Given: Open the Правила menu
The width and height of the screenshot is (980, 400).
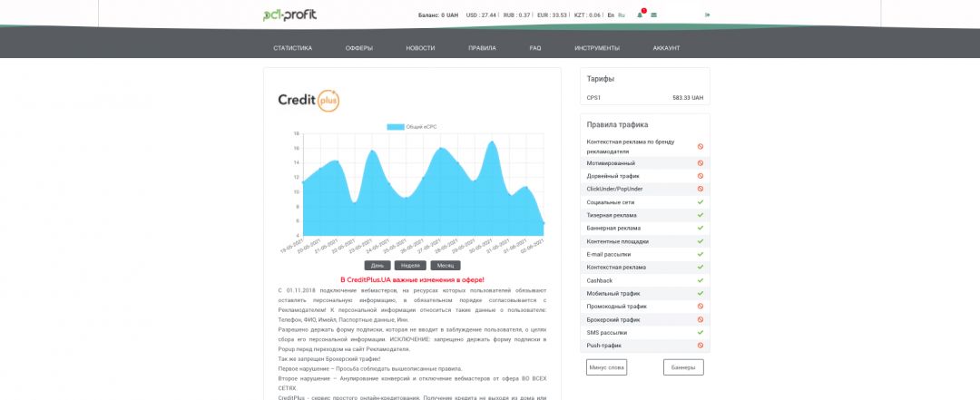Looking at the screenshot, I should pos(482,48).
